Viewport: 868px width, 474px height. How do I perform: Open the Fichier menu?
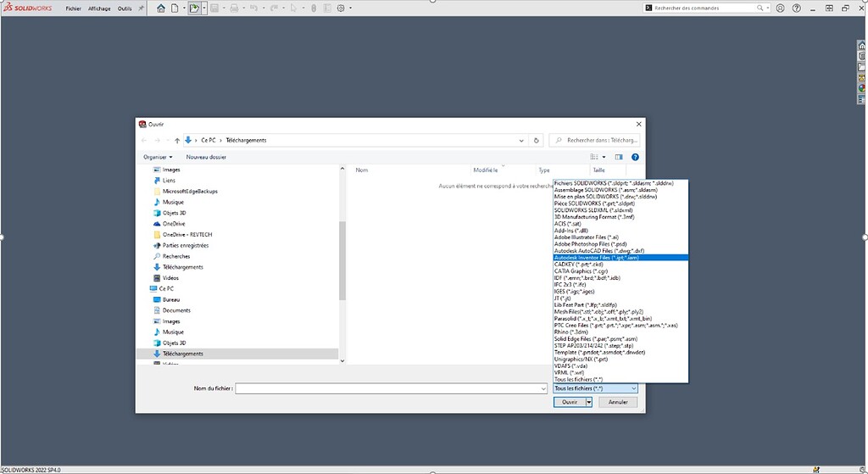tap(74, 8)
